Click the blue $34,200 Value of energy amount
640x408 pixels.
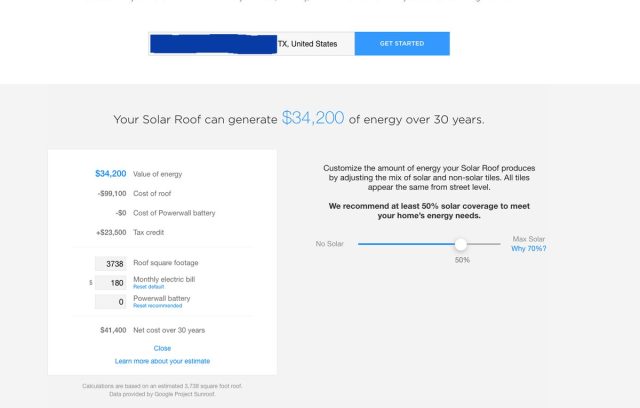coord(111,173)
